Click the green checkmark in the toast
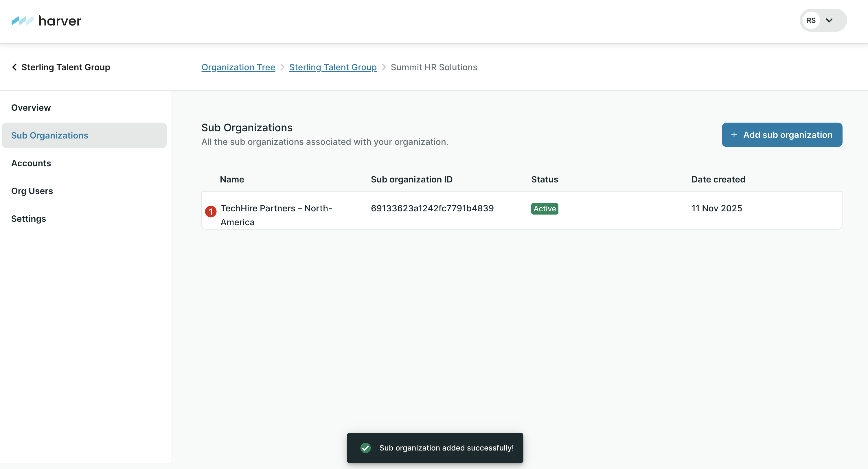The image size is (868, 469). pos(365,447)
